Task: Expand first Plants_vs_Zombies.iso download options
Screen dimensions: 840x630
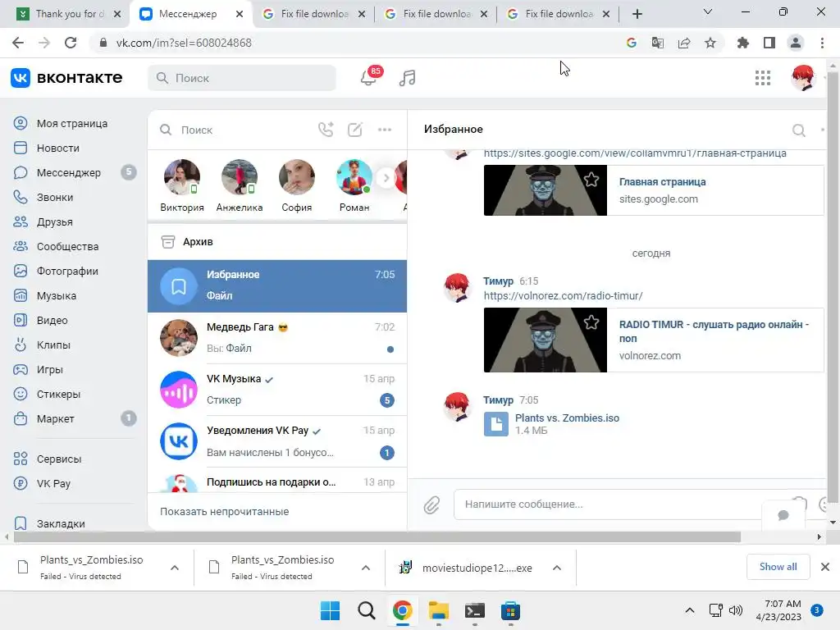Action: 175,568
